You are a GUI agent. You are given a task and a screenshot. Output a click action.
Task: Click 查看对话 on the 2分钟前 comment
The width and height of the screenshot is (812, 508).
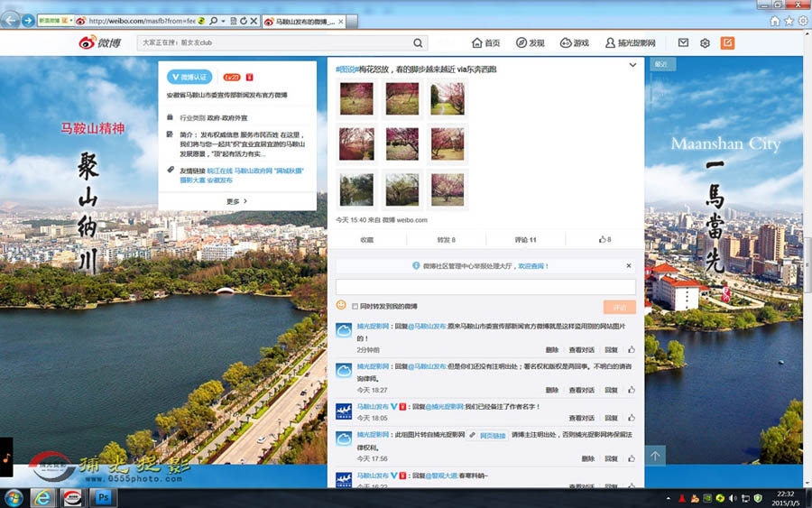(582, 350)
